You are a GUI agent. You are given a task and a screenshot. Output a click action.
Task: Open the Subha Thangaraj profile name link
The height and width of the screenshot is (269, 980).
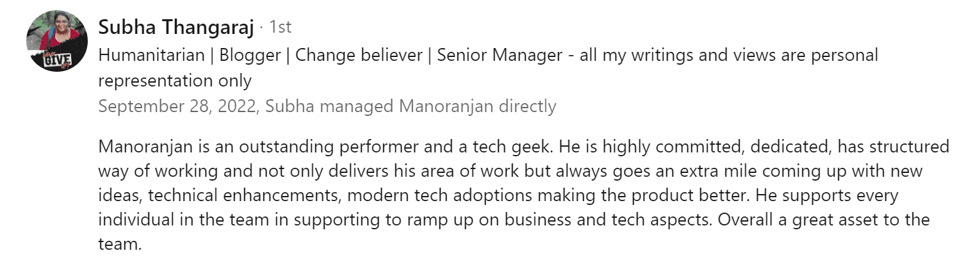(176, 28)
